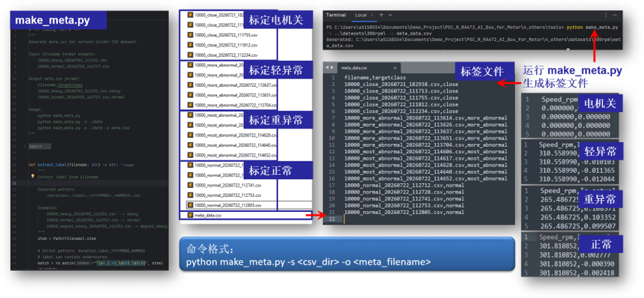This screenshot has width=644, height=298.
Task: Click line 10000_most_abnormal_20260722_114606.csv,most_abnormal in editor
Action: coord(425,152)
